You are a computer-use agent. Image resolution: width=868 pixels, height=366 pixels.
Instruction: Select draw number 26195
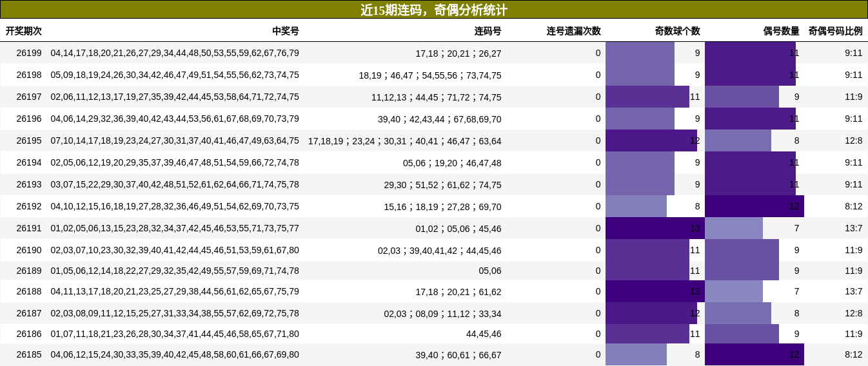point(29,140)
